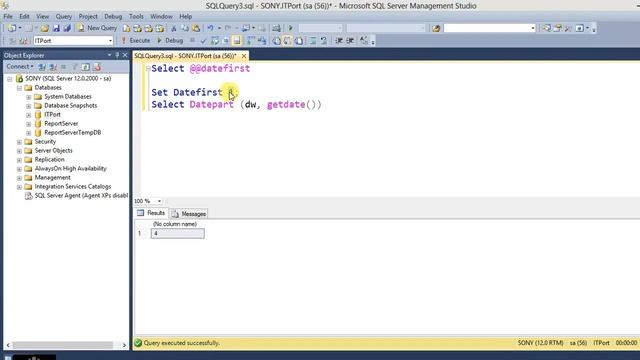
Task: Open the File menu
Action: (8, 16)
